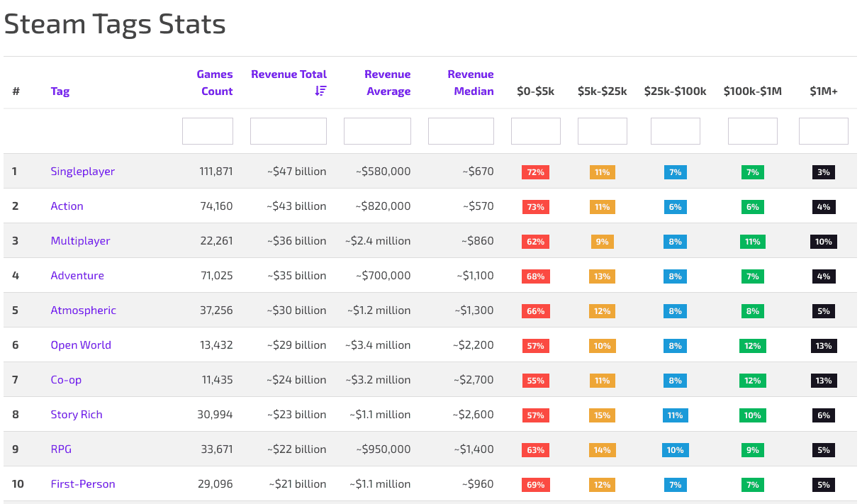862x504 pixels.
Task: Click the ~$2,200 revenue median cell
Action: 474,345
